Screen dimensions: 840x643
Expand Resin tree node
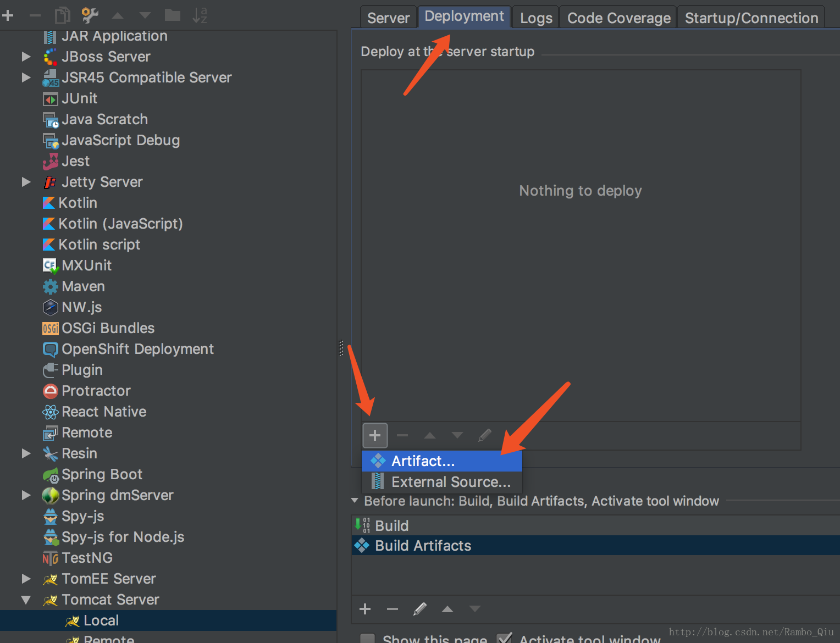coord(26,453)
